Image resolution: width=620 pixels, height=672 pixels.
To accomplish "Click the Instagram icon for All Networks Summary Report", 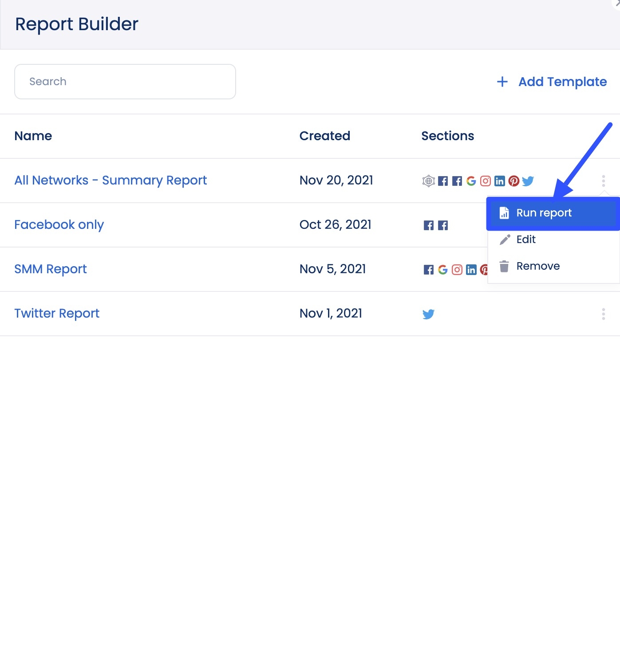I will (x=485, y=181).
